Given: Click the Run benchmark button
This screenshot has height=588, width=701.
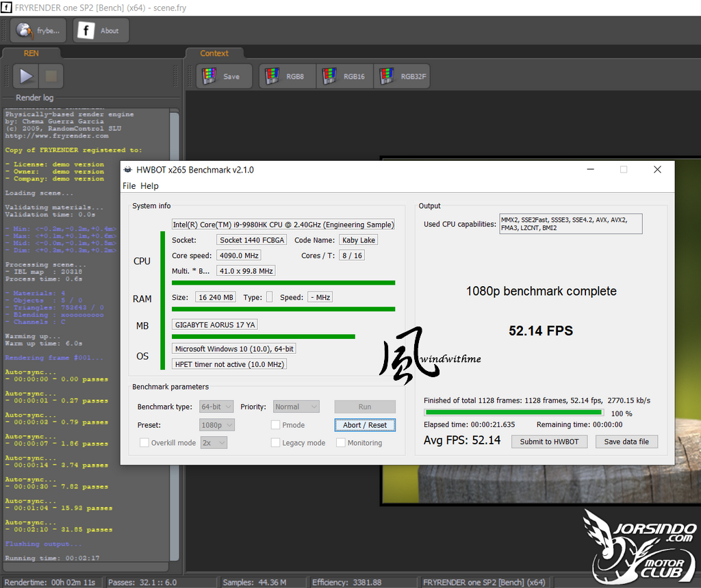Looking at the screenshot, I should coord(365,407).
